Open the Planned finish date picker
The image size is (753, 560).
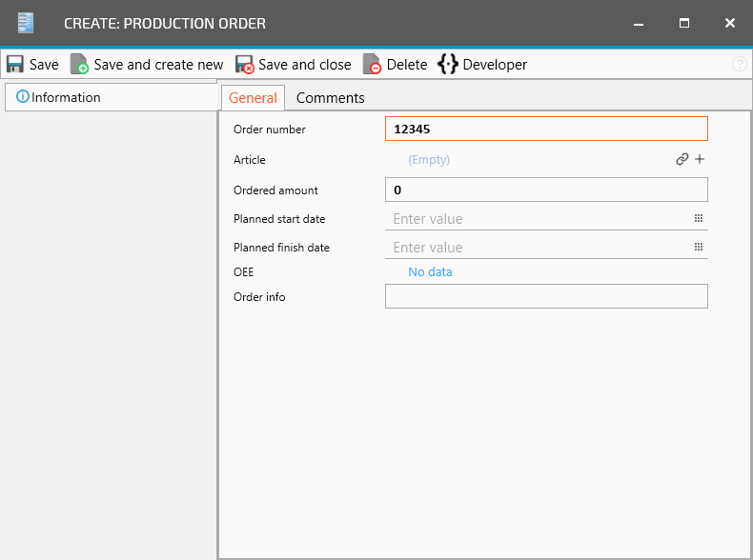(x=698, y=248)
